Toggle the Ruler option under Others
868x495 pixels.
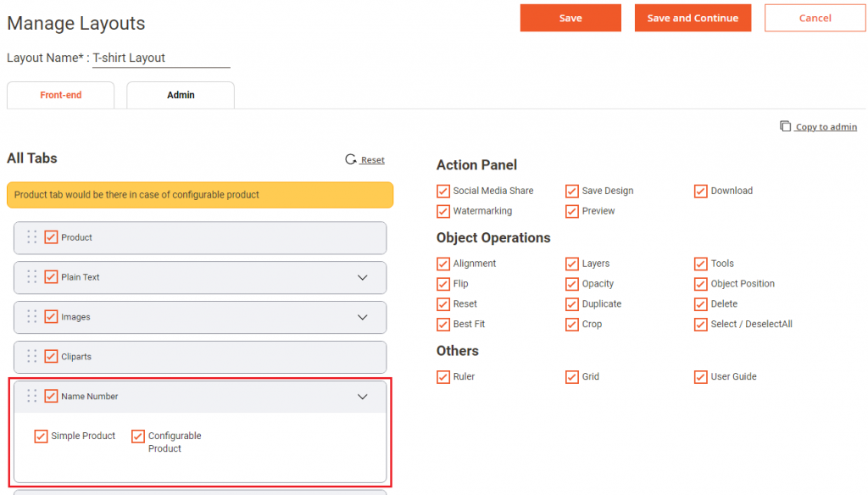[442, 376]
